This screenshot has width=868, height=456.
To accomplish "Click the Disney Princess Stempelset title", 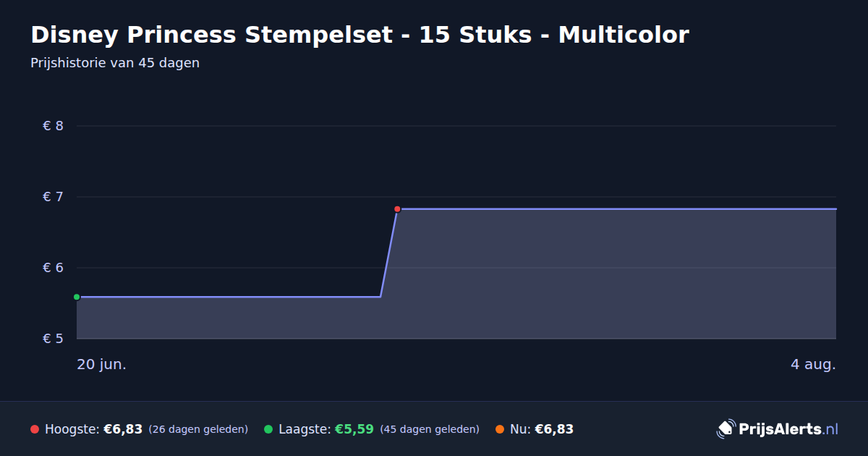I will [359, 34].
